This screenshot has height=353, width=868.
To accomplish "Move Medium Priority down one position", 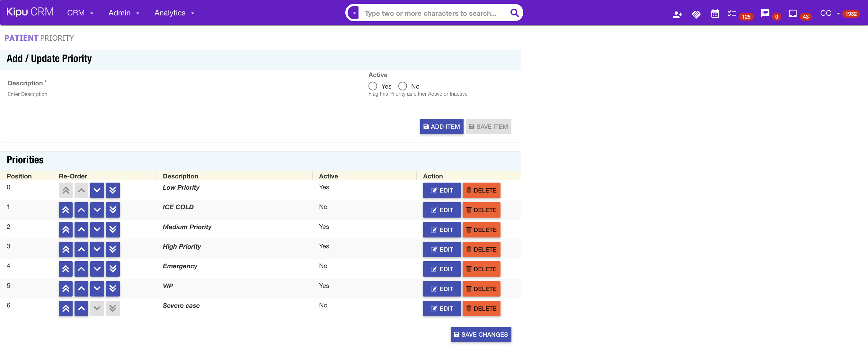I will (x=97, y=230).
